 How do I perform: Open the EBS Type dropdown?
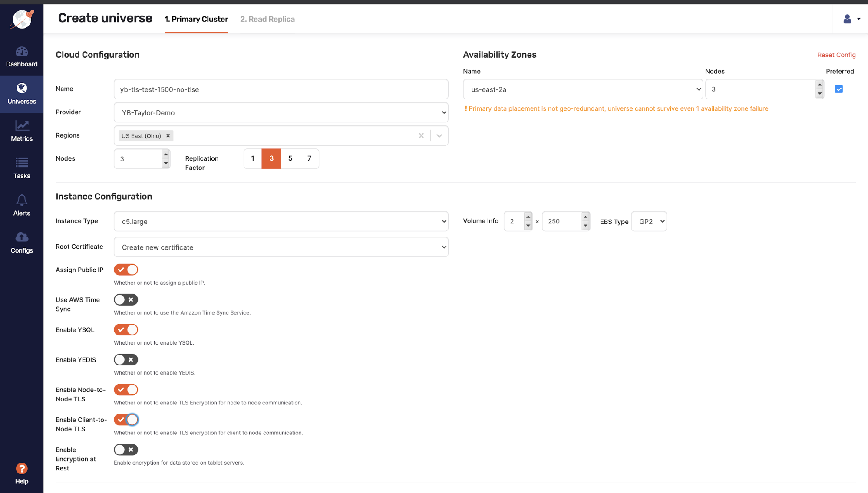point(649,221)
